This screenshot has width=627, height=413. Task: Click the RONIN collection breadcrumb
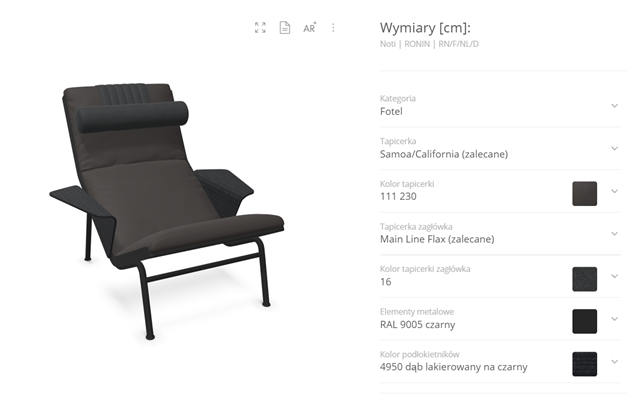(417, 44)
